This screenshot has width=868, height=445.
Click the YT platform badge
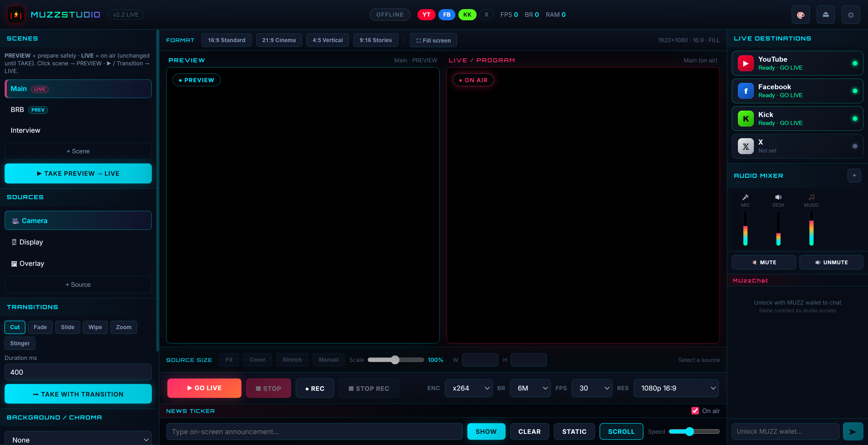pyautogui.click(x=426, y=15)
